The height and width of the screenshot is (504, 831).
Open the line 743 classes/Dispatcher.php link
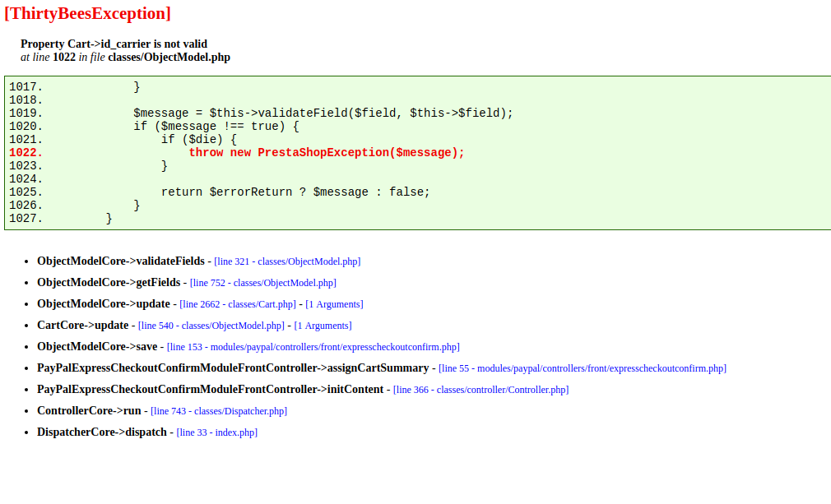pos(219,411)
